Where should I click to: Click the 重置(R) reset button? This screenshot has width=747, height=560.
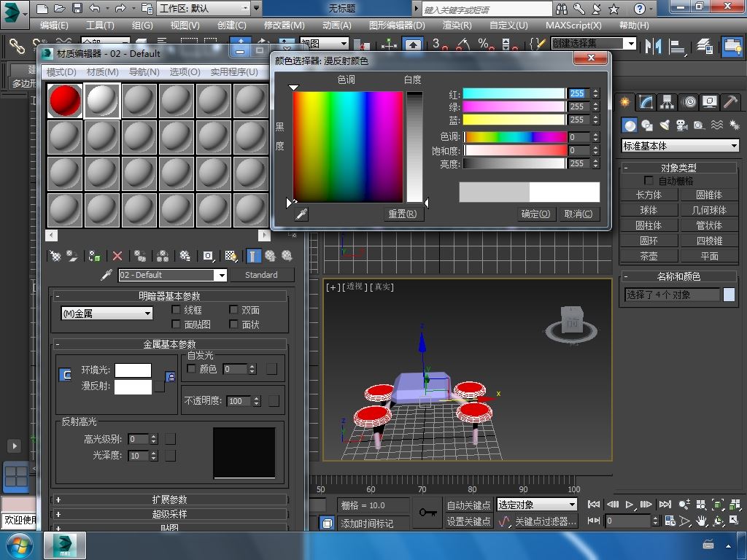click(x=403, y=214)
